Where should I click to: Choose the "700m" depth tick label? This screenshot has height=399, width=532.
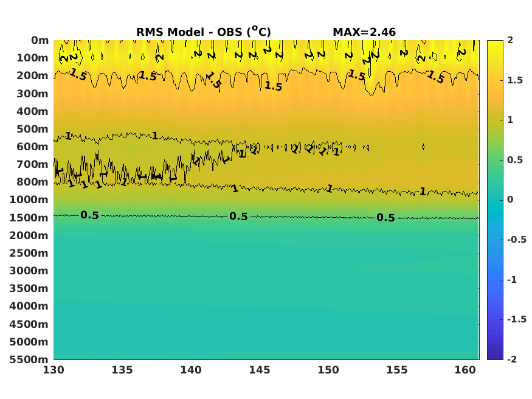click(33, 164)
